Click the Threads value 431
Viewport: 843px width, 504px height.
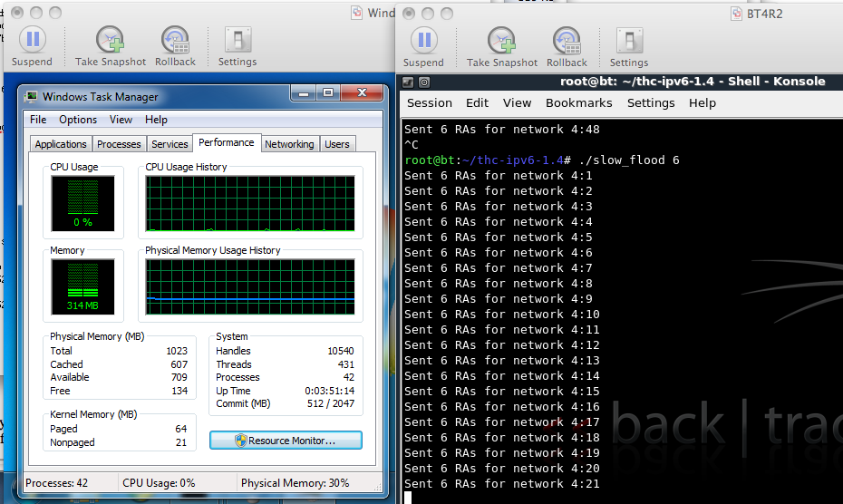[345, 364]
